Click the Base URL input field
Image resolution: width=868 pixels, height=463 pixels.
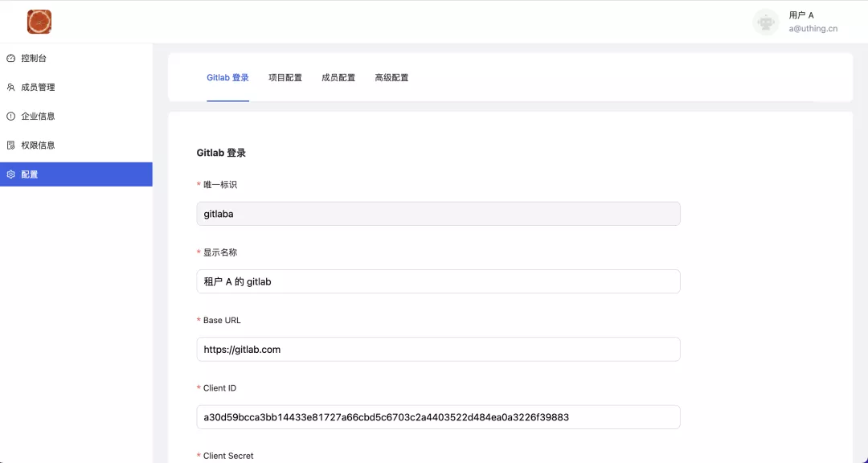pyautogui.click(x=439, y=350)
